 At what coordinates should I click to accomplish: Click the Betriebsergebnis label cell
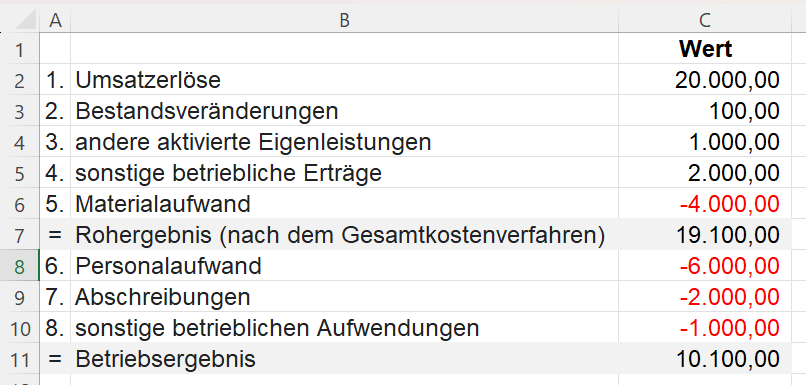point(344,359)
